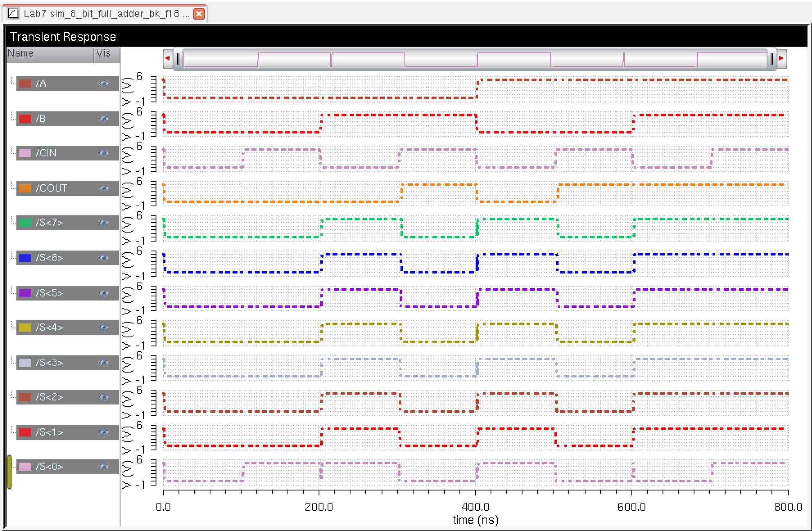Toggle visibility eye for /B signal
Viewport: 812px width, 531px height.
coord(104,119)
